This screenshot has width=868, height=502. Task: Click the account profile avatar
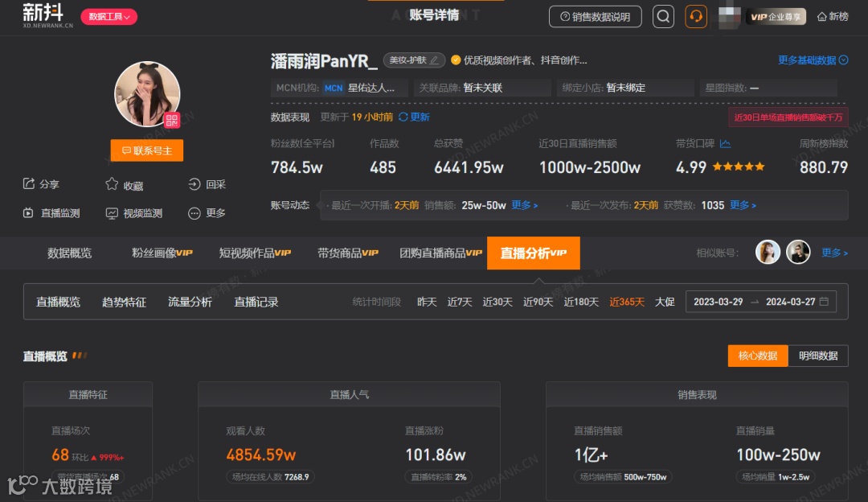pos(147,94)
